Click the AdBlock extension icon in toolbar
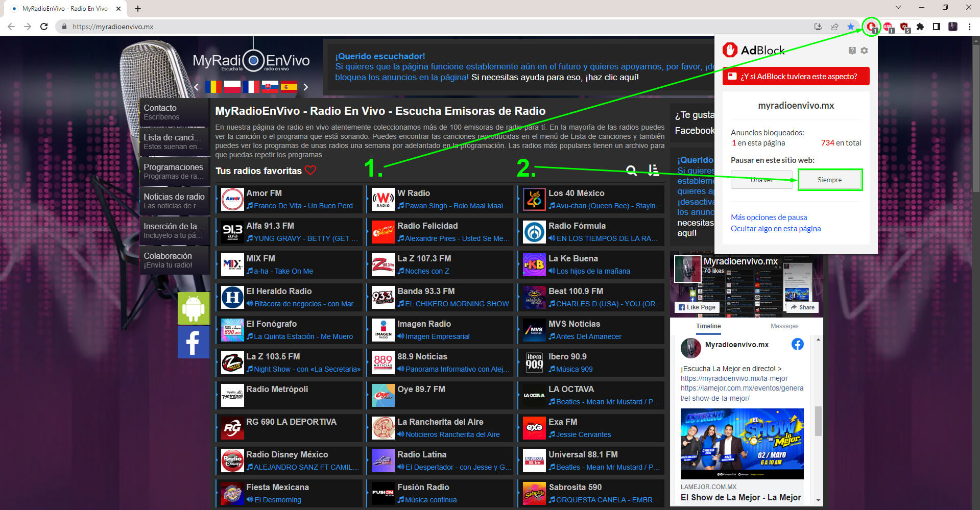This screenshot has width=980, height=510. [871, 27]
